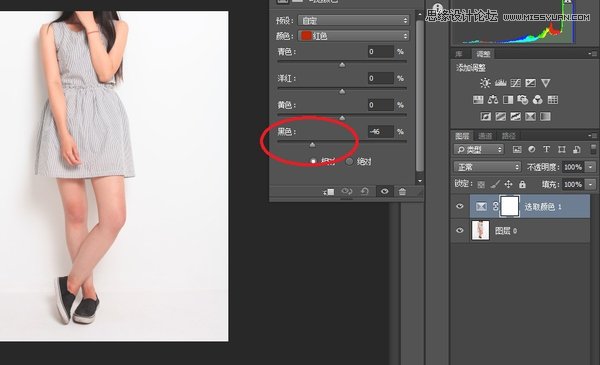This screenshot has height=365, width=600.
Task: Filter layers by type (T) layers
Action: [x=546, y=149]
